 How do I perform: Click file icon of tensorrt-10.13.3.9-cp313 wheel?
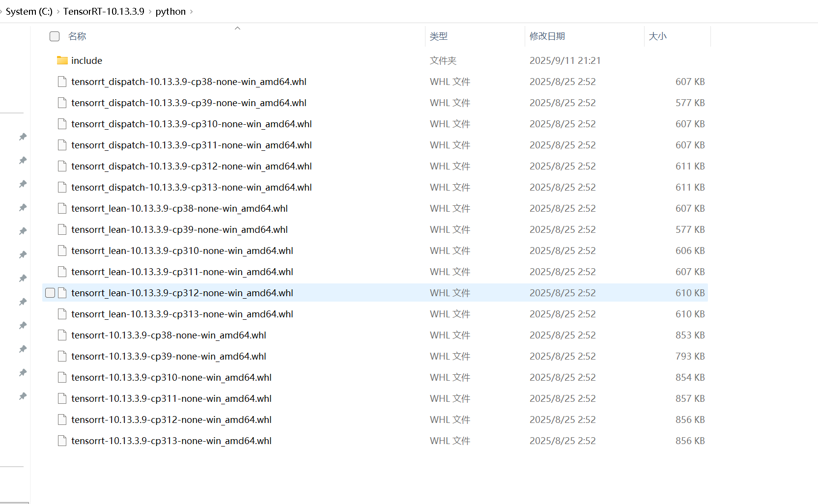pyautogui.click(x=62, y=441)
